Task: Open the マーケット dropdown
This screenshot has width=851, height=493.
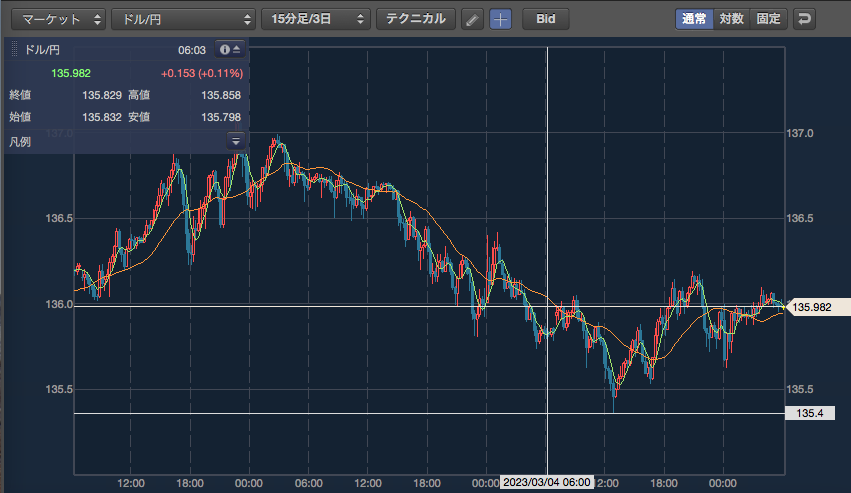Action: (58, 19)
